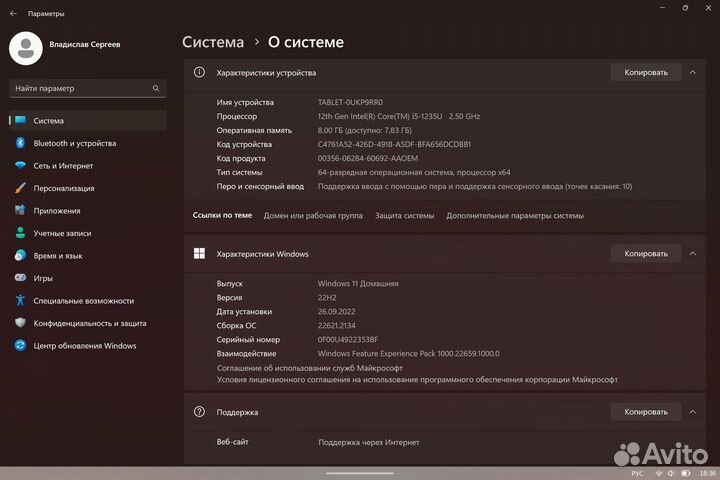
Task: Select OS build 22621.2134
Action: coord(337,325)
